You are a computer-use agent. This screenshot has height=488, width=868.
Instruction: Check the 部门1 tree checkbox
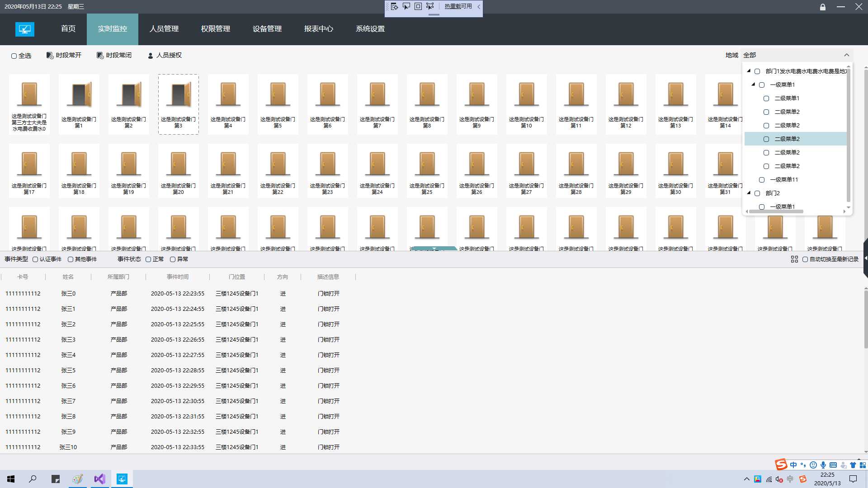757,71
